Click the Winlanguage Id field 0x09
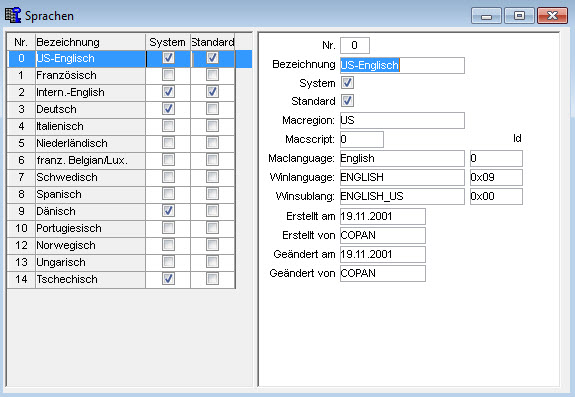This screenshot has height=397, width=575. pyautogui.click(x=496, y=177)
